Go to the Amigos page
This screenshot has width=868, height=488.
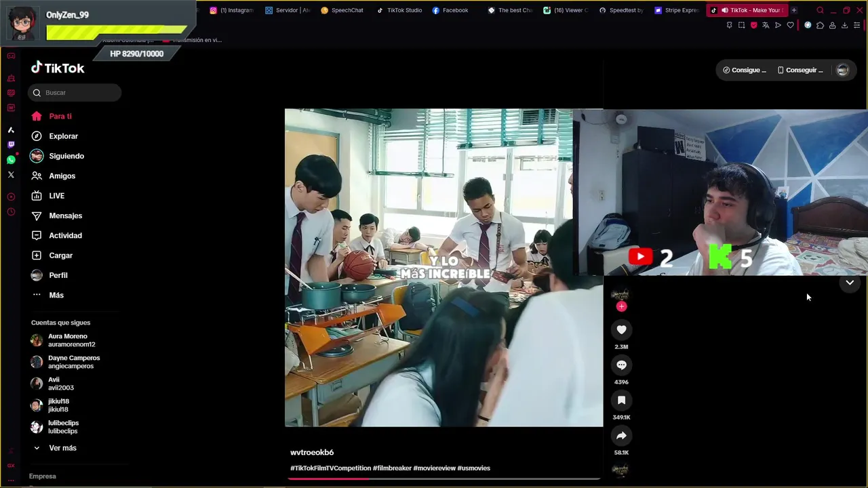[54, 176]
